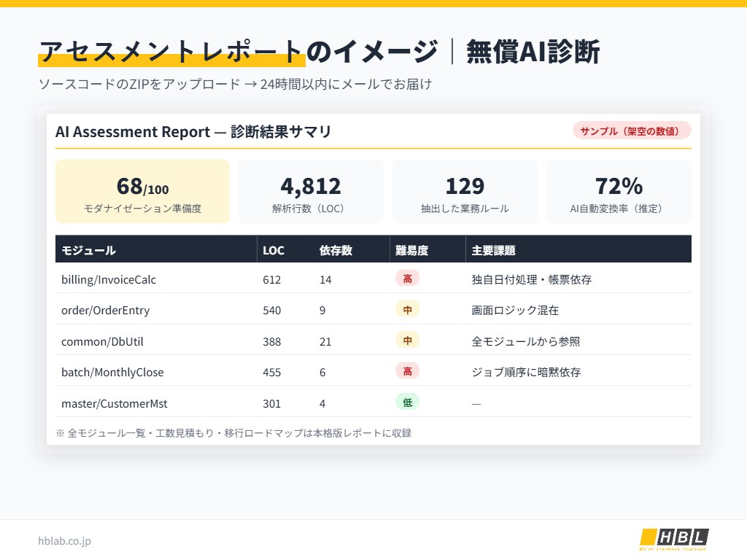The width and height of the screenshot is (747, 560).
Task: Click LOC value 388
Action: coord(271,341)
